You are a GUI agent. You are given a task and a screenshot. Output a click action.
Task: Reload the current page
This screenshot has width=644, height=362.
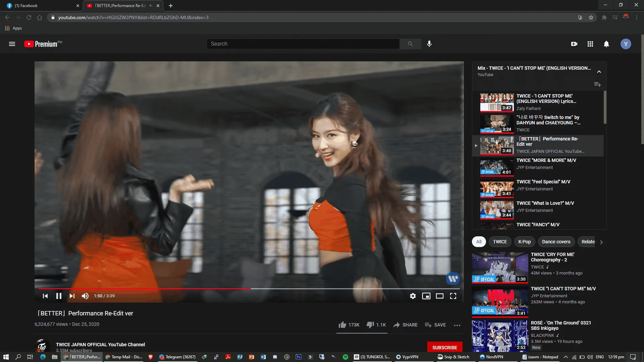tap(29, 17)
